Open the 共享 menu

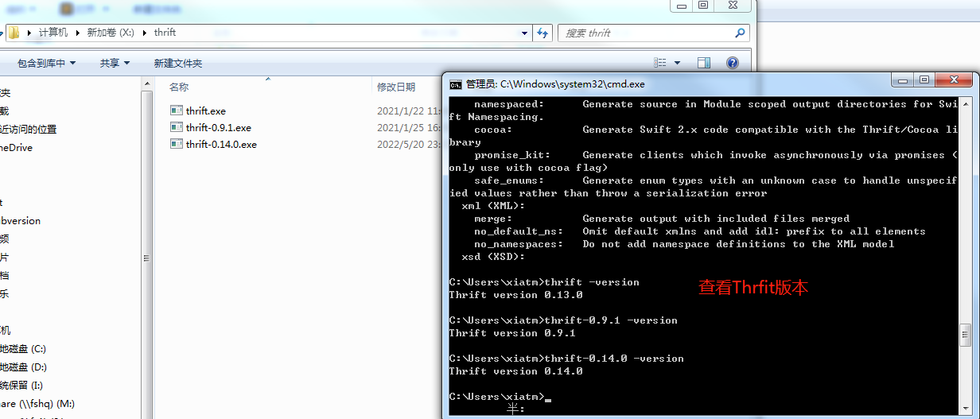click(114, 63)
